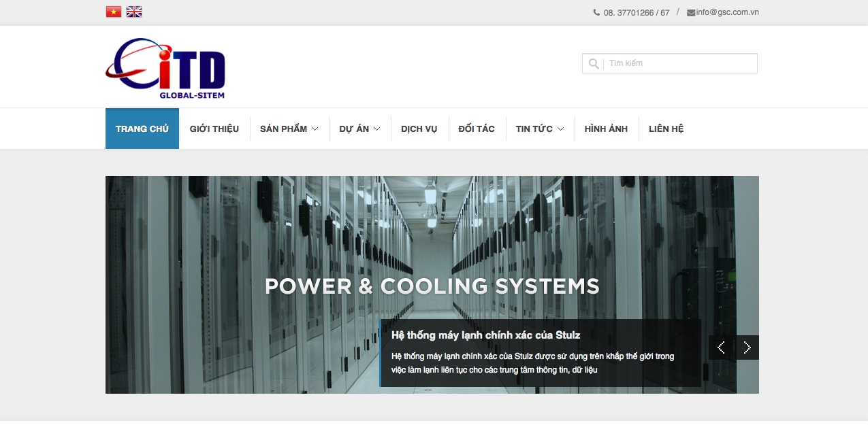Click the ITD Global-Sitem logo
This screenshot has height=425, width=868.
coord(165,68)
